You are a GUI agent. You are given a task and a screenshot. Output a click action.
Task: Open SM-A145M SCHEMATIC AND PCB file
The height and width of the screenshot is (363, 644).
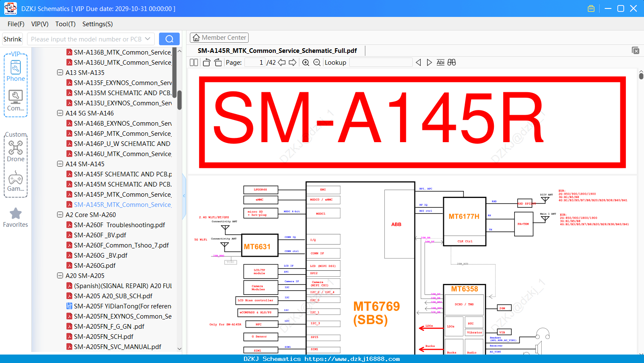pos(119,184)
